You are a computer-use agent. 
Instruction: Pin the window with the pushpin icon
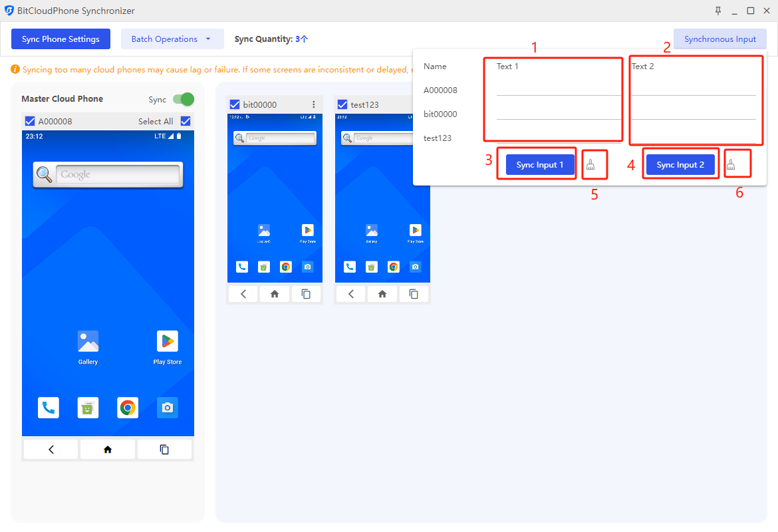718,11
